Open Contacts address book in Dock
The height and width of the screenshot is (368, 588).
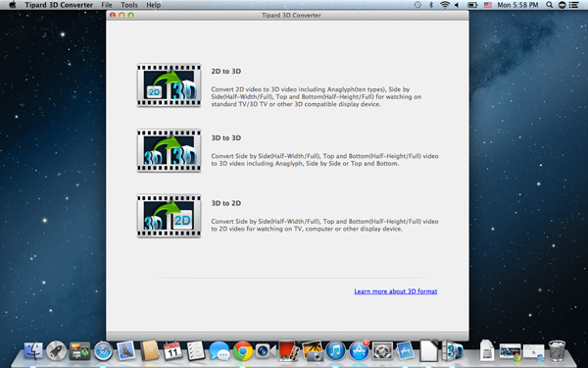(150, 351)
